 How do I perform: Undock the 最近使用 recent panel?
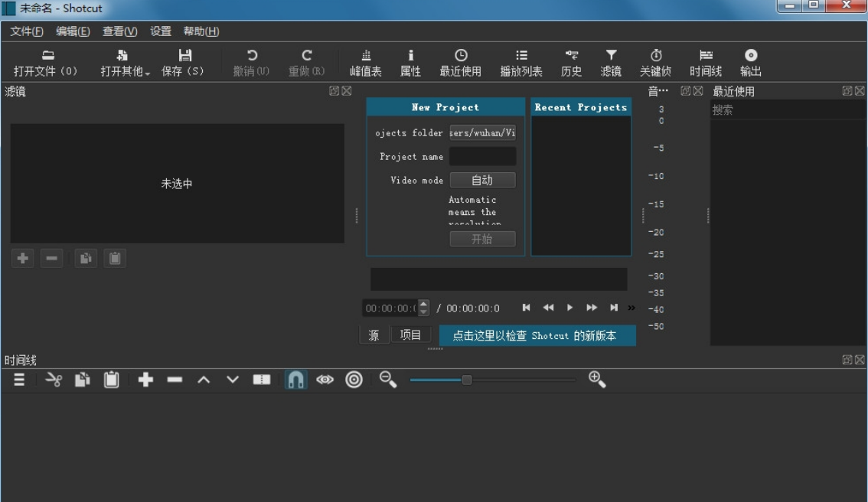click(x=847, y=91)
